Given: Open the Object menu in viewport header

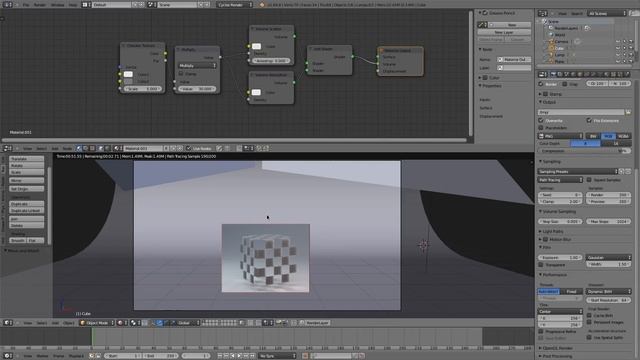Looking at the screenshot, I should pyautogui.click(x=69, y=323).
